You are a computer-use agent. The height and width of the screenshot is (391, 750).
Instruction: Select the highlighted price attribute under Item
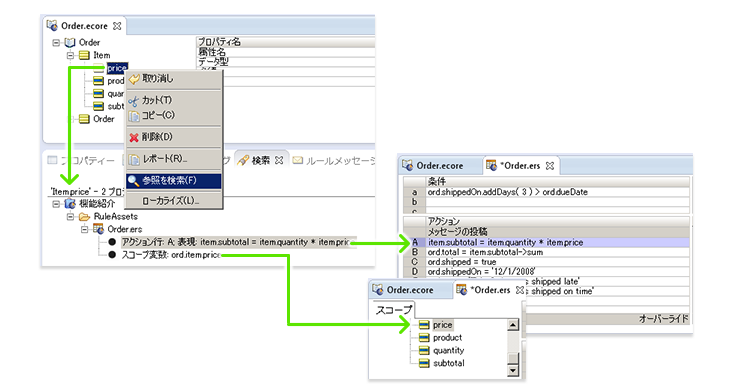[x=117, y=68]
